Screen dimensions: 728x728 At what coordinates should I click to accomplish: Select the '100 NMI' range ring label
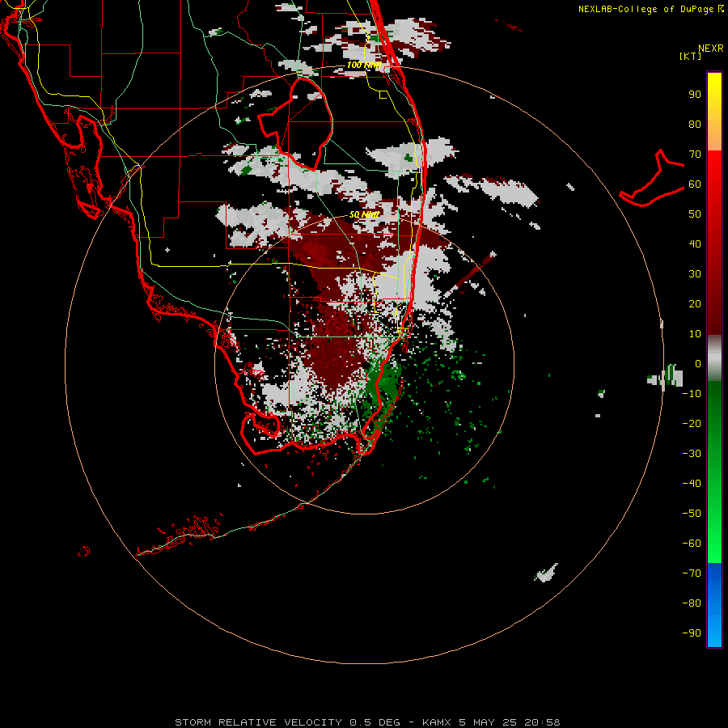(x=363, y=65)
